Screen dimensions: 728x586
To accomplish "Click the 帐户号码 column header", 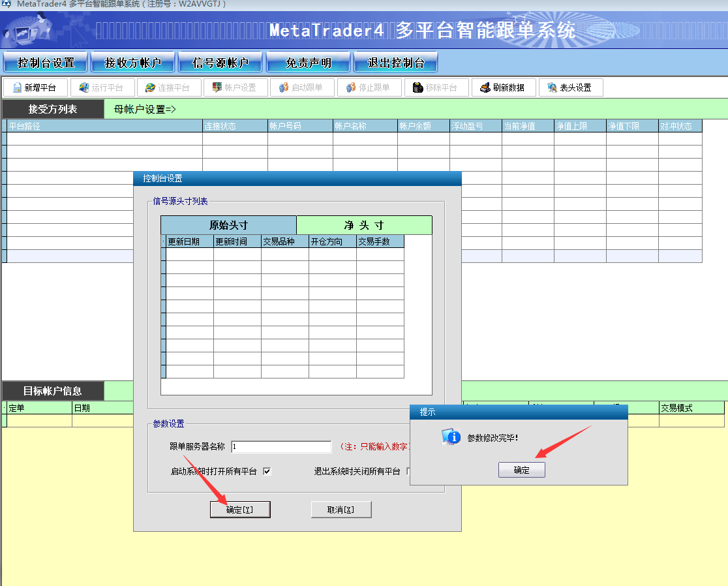I will (300, 126).
